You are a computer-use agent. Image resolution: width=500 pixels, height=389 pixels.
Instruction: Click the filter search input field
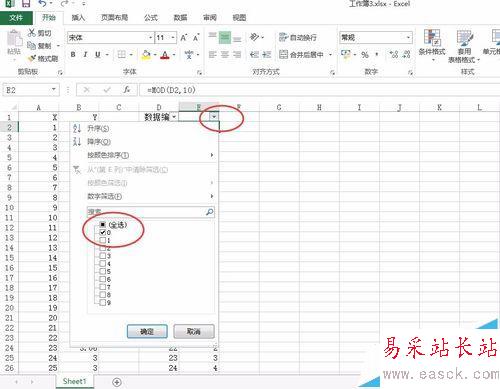point(151,212)
